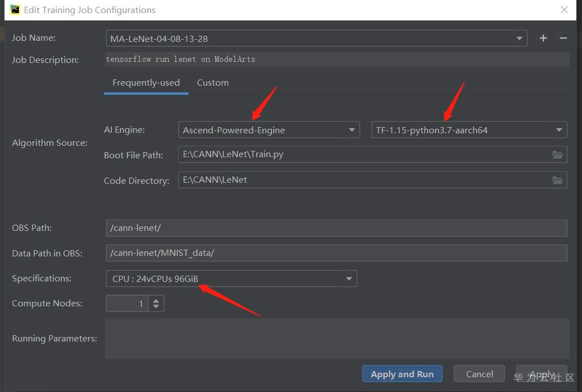Remove the current job configuration

click(x=563, y=38)
